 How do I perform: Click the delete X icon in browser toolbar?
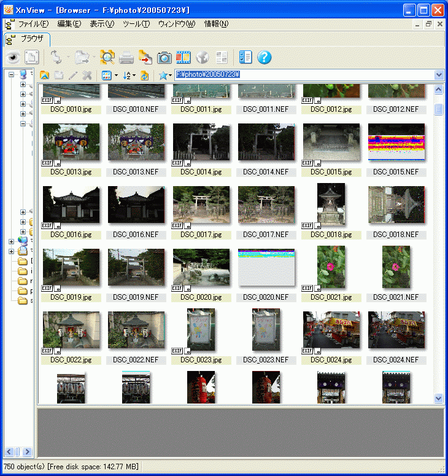coord(87,75)
